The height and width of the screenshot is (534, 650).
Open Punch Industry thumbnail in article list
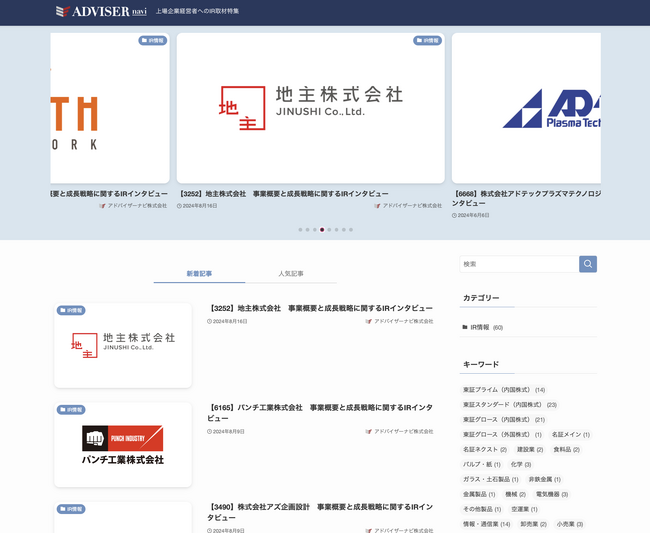point(123,444)
